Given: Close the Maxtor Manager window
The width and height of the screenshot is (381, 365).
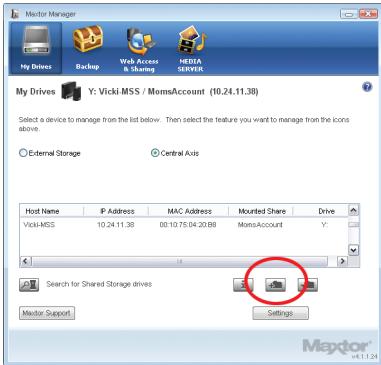Looking at the screenshot, I should click(x=368, y=14).
